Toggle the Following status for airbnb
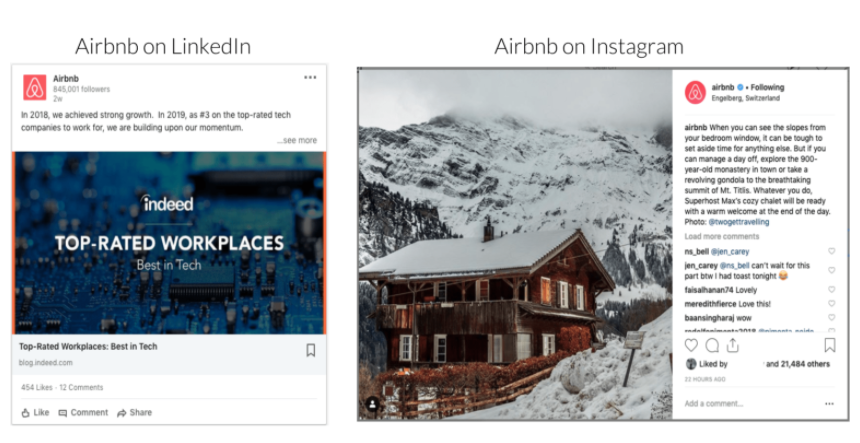 pyautogui.click(x=767, y=87)
